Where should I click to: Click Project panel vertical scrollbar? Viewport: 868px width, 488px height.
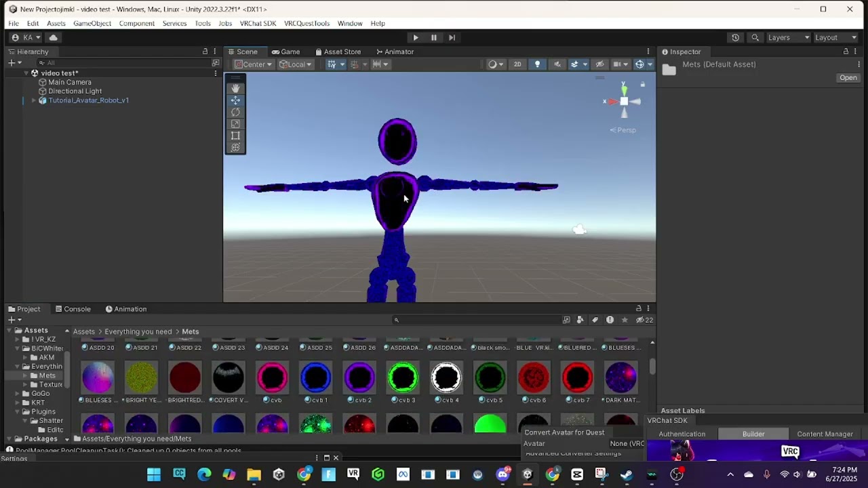point(652,367)
